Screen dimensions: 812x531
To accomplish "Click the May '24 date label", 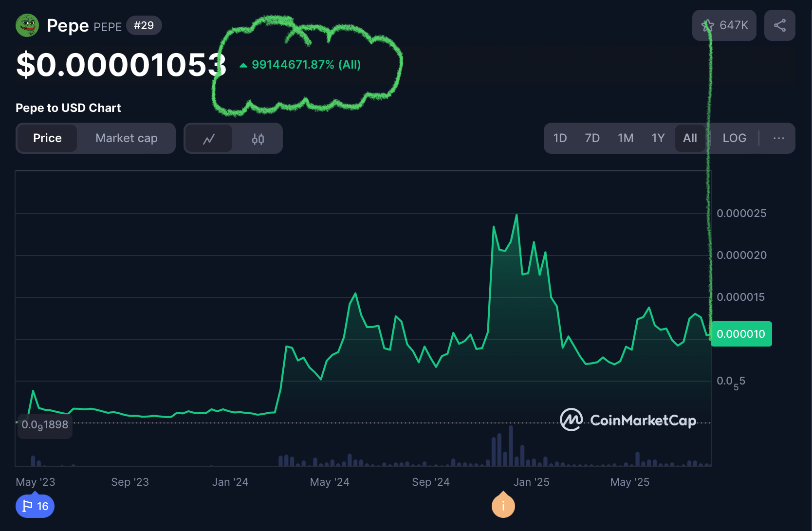I will (330, 482).
